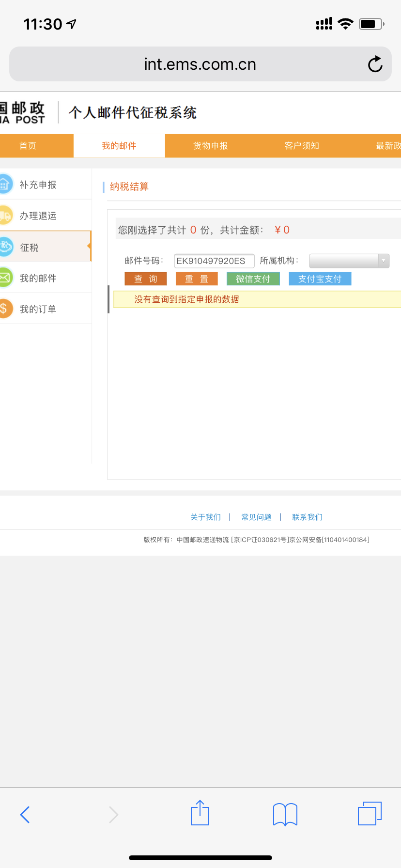
Task: Switch to the 货物申报 tab
Action: [x=211, y=146]
